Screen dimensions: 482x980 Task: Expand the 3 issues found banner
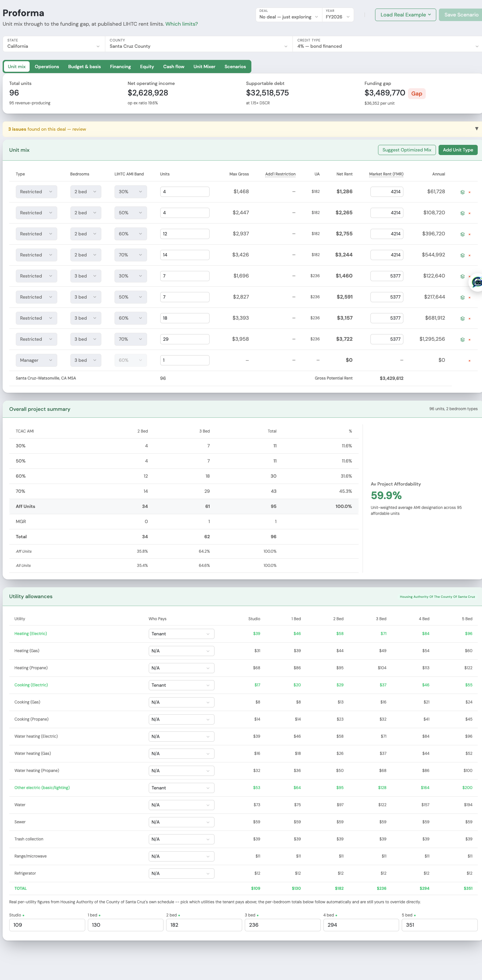tap(476, 129)
